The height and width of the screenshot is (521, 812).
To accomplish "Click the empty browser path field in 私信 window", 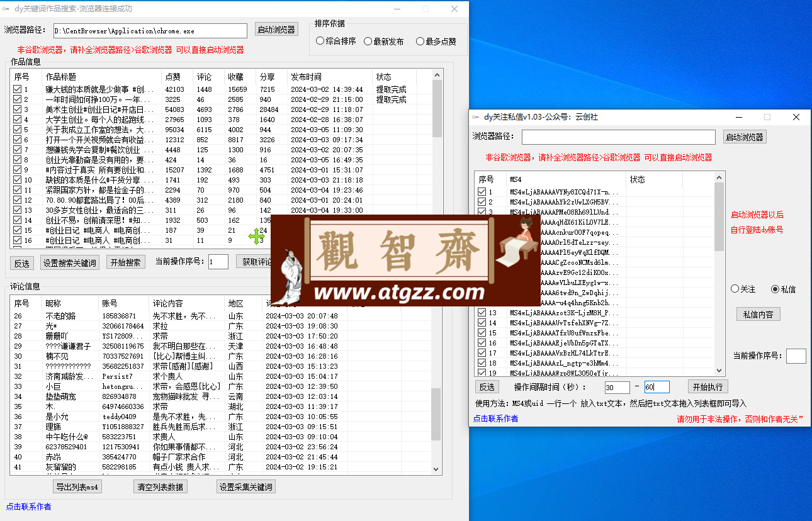I will [x=619, y=137].
